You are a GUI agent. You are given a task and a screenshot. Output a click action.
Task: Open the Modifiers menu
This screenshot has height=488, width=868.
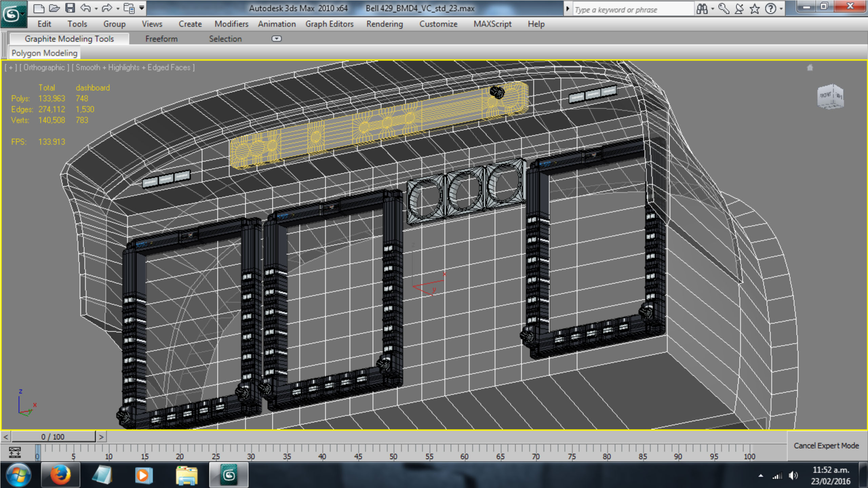tap(231, 24)
